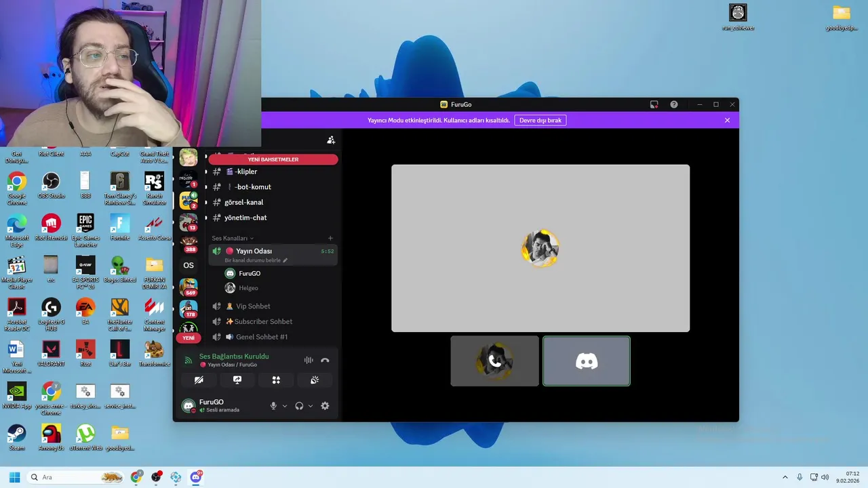Deafen with the headphone icon

(299, 406)
